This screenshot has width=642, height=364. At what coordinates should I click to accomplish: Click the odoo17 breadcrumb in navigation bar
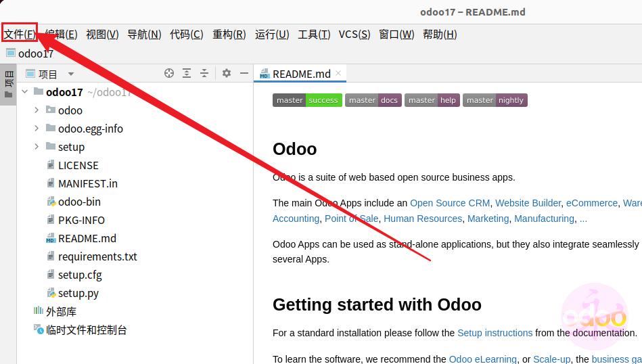coord(30,53)
